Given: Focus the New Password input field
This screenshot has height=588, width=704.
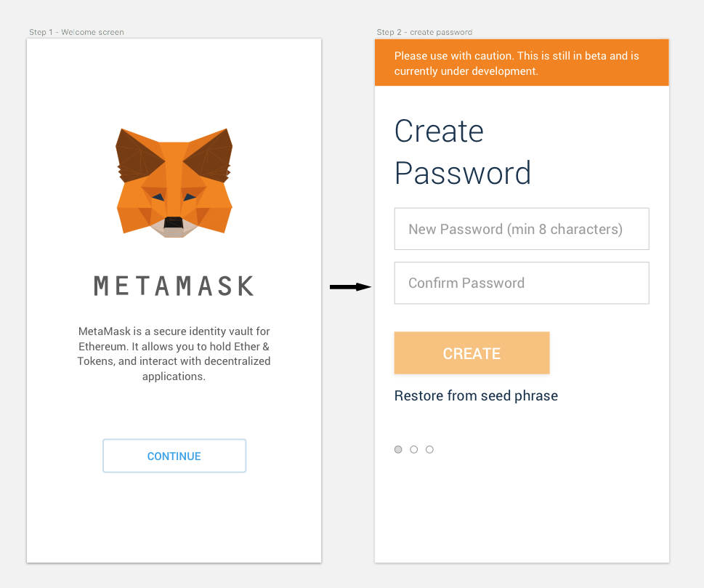Looking at the screenshot, I should coord(521,228).
